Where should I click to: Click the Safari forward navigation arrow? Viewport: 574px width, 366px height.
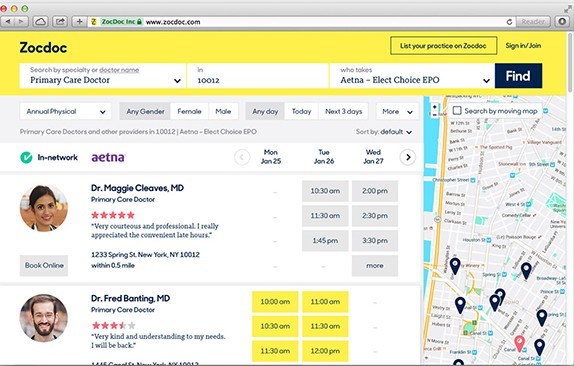(x=21, y=22)
